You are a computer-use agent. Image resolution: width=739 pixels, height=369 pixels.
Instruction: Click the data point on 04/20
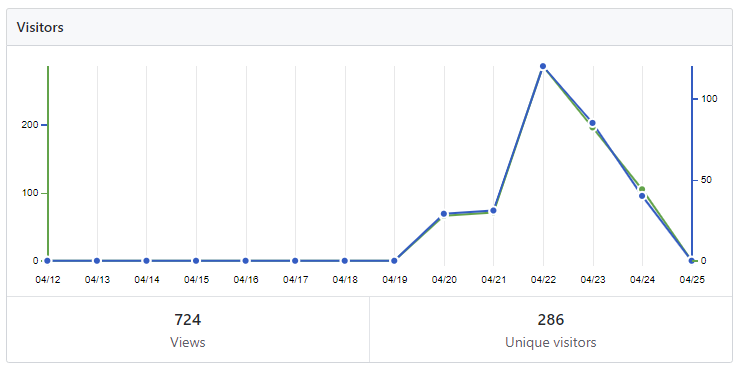[443, 214]
